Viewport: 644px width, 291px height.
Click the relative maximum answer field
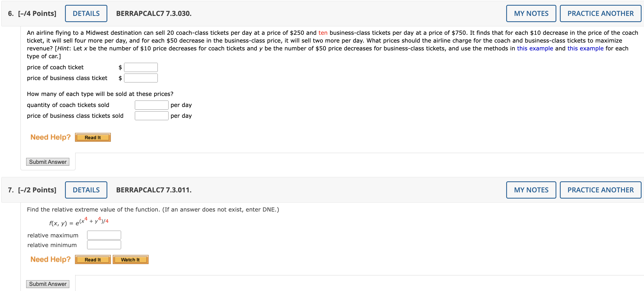pos(104,235)
